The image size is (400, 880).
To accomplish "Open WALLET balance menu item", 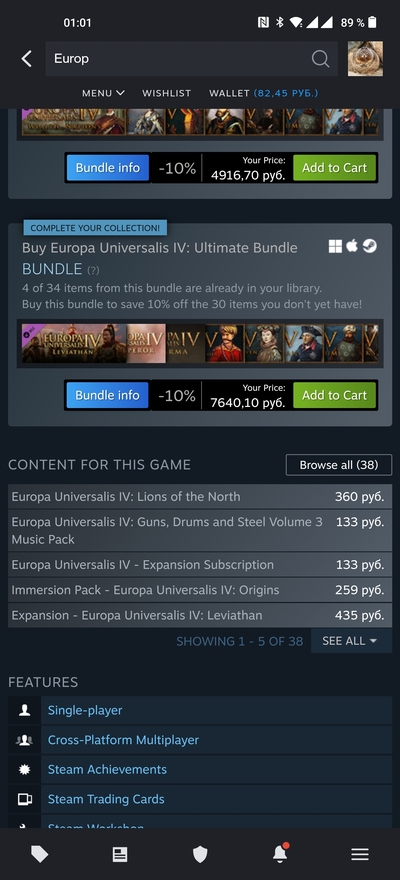I will point(264,93).
